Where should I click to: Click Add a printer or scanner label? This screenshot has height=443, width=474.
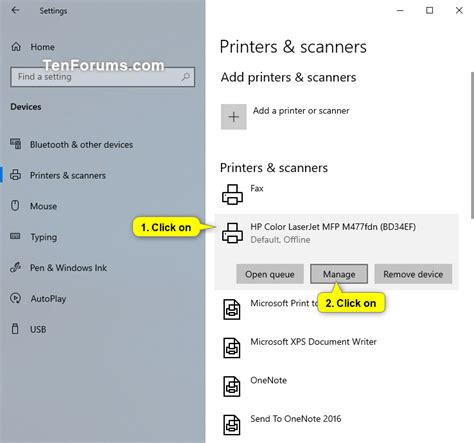pos(301,111)
